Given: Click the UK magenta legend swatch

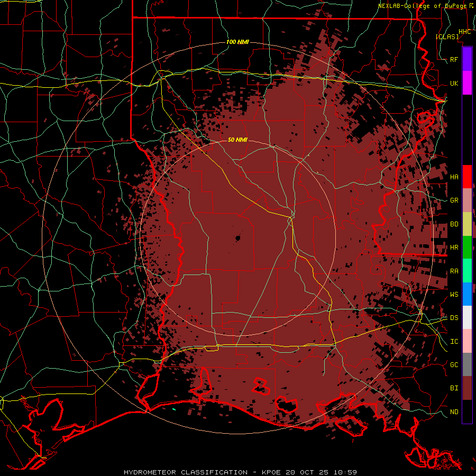Looking at the screenshot, I should (467, 83).
